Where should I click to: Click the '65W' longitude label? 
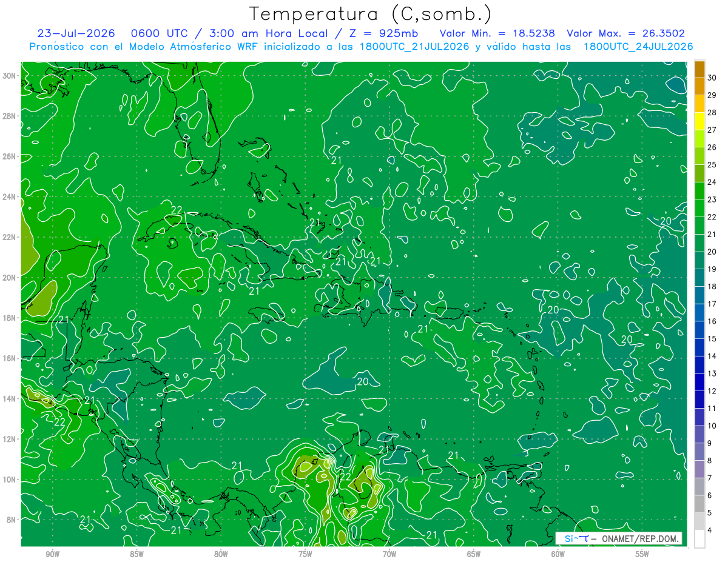(x=474, y=555)
